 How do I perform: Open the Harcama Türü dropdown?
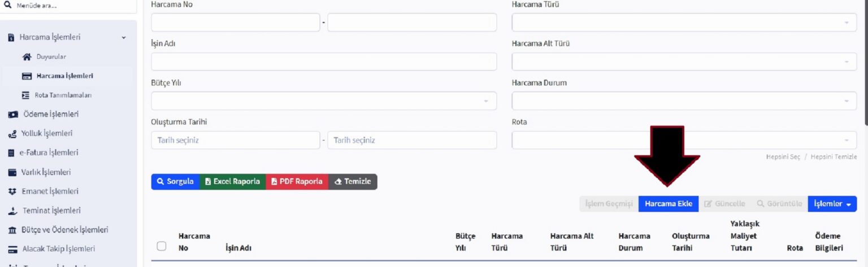[x=684, y=23]
